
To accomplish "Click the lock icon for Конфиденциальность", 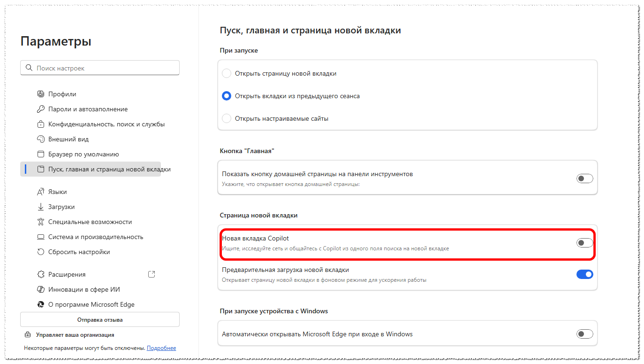I will pos(40,124).
